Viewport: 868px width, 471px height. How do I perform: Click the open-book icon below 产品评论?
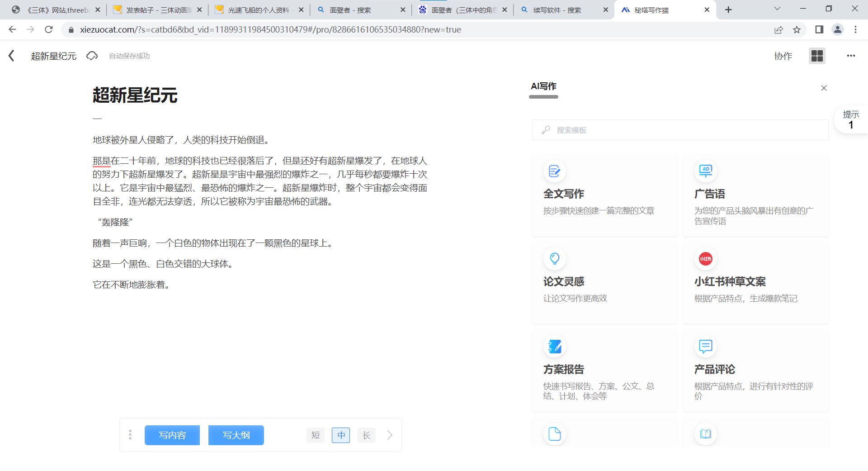click(x=706, y=434)
